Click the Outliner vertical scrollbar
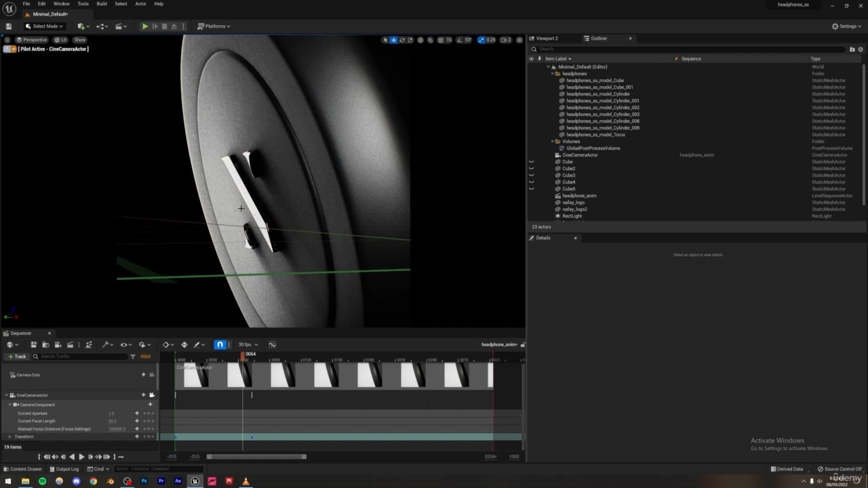868x488 pixels. [863, 134]
